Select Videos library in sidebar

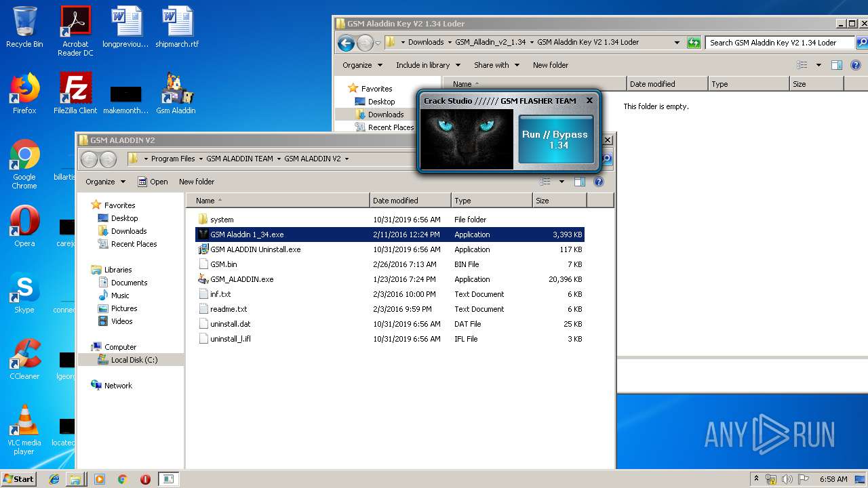[122, 321]
